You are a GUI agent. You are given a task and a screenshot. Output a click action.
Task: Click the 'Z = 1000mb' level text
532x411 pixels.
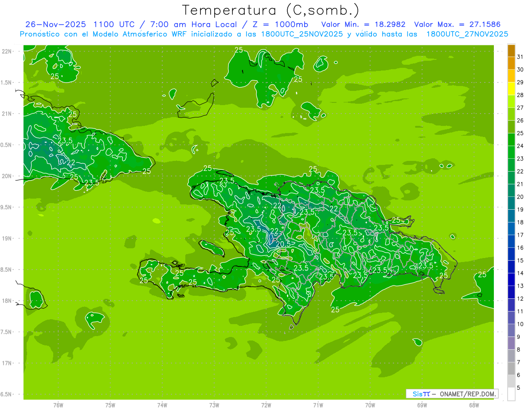(x=281, y=24)
